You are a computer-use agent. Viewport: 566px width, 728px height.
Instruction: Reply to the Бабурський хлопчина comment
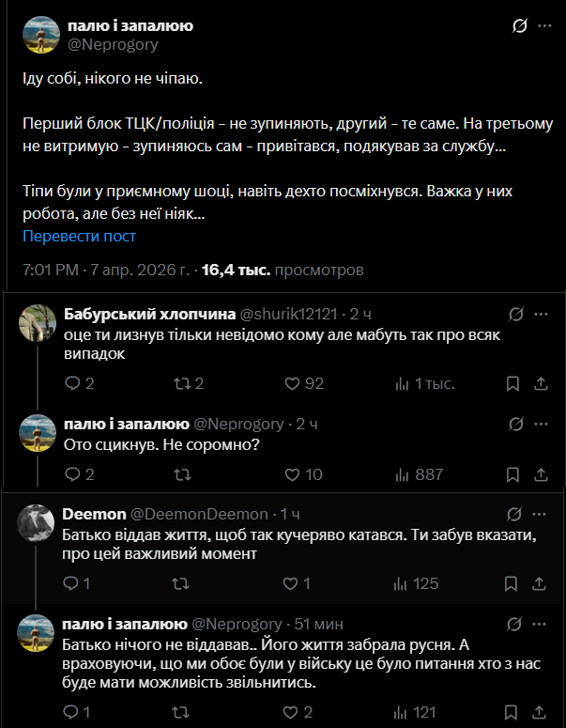tap(72, 383)
